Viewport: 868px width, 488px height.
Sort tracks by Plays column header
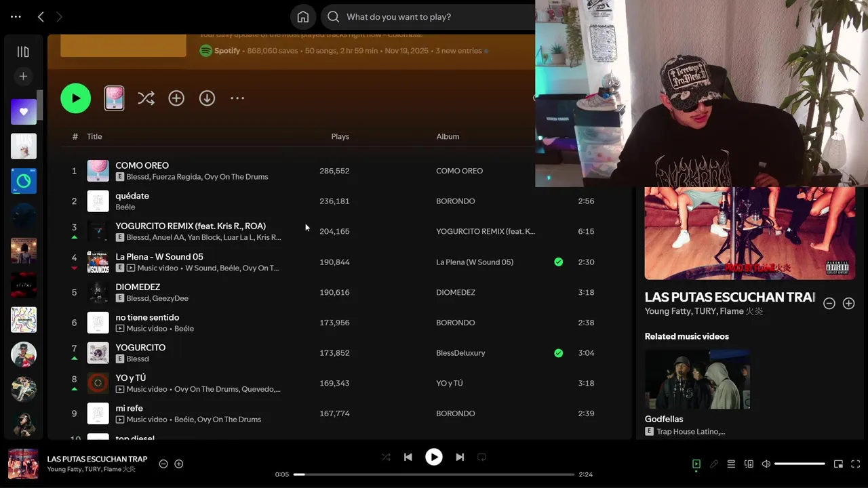coord(340,136)
